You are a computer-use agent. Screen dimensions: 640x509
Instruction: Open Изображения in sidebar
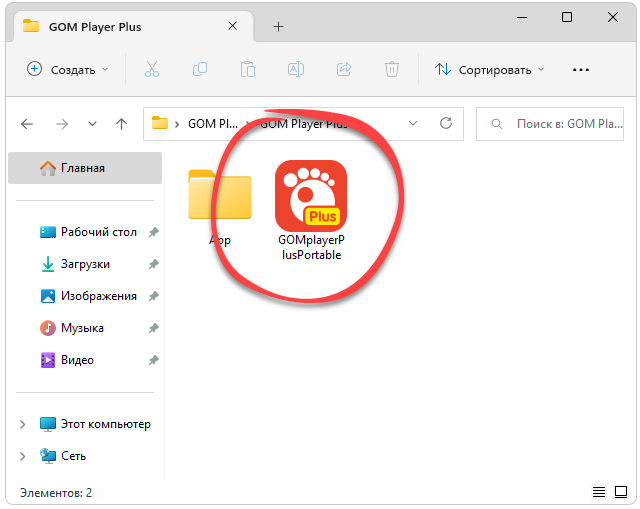pos(99,296)
